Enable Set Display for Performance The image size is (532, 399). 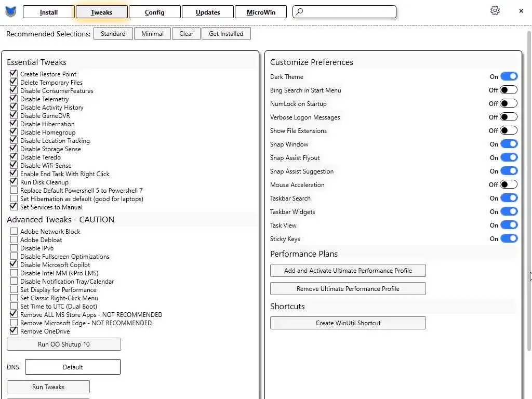(x=14, y=289)
